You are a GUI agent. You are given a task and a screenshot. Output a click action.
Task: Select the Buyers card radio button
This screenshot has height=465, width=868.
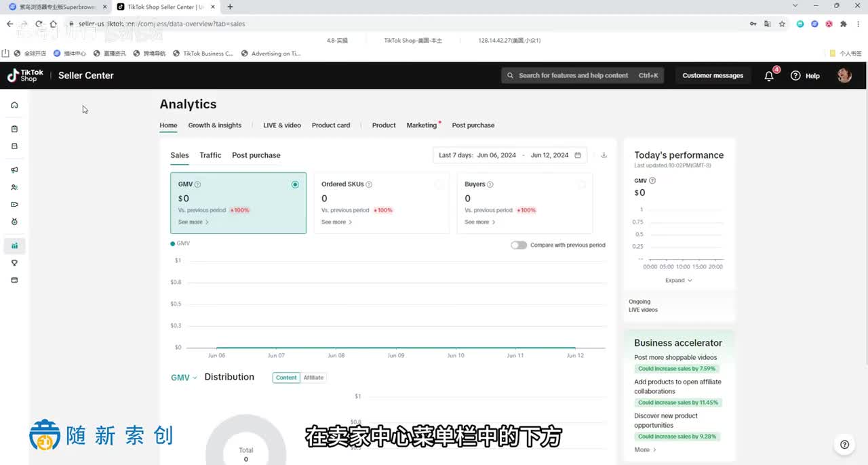582,184
